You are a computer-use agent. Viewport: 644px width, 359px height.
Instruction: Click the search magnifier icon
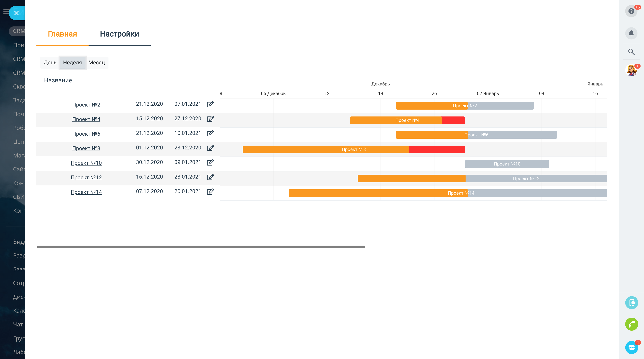(631, 52)
